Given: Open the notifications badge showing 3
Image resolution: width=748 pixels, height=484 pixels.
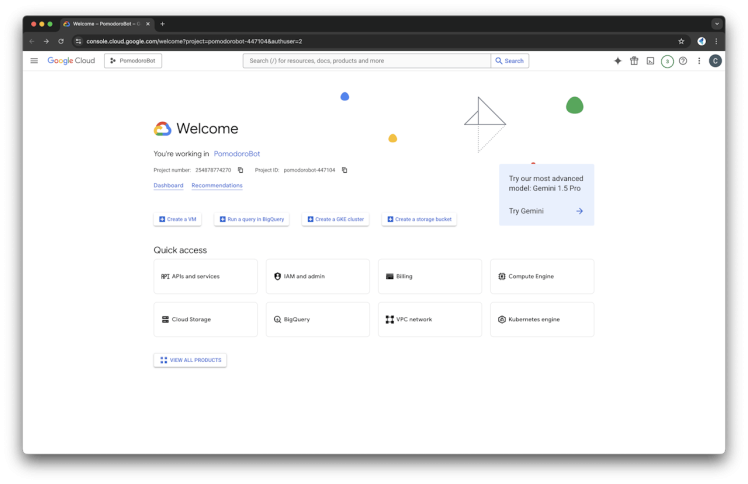Looking at the screenshot, I should (x=667, y=61).
